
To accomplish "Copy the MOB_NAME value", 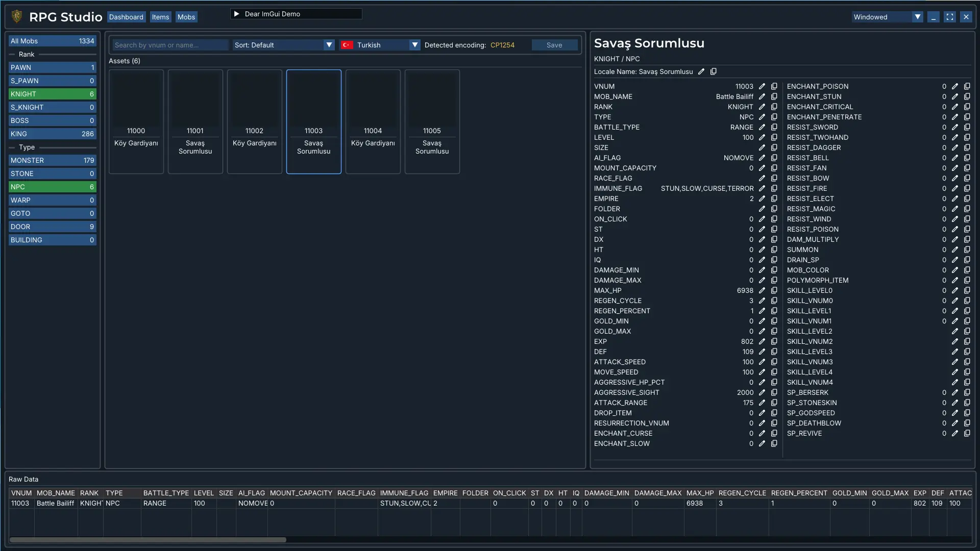I will [774, 96].
